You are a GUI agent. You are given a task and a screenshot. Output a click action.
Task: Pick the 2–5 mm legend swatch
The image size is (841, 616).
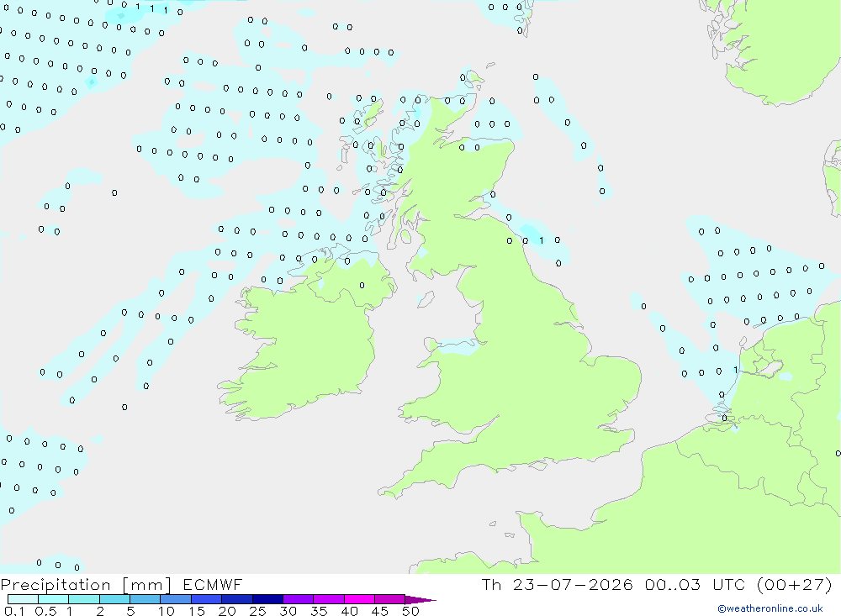click(114, 599)
